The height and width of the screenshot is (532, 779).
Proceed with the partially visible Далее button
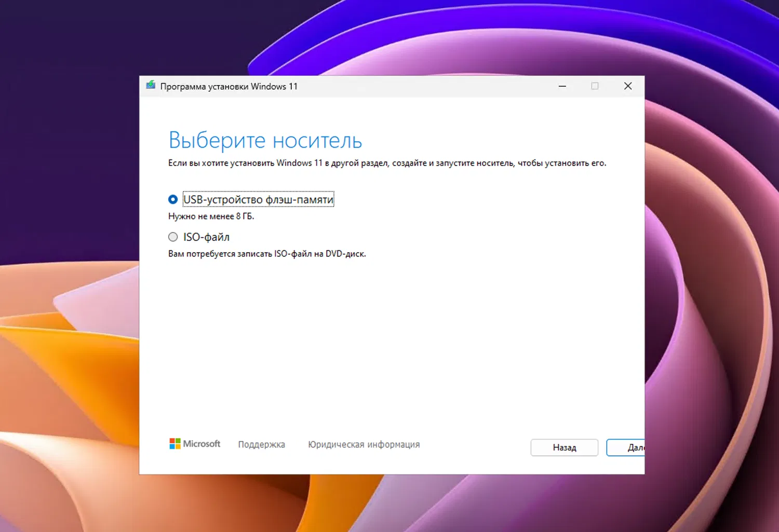[626, 447]
